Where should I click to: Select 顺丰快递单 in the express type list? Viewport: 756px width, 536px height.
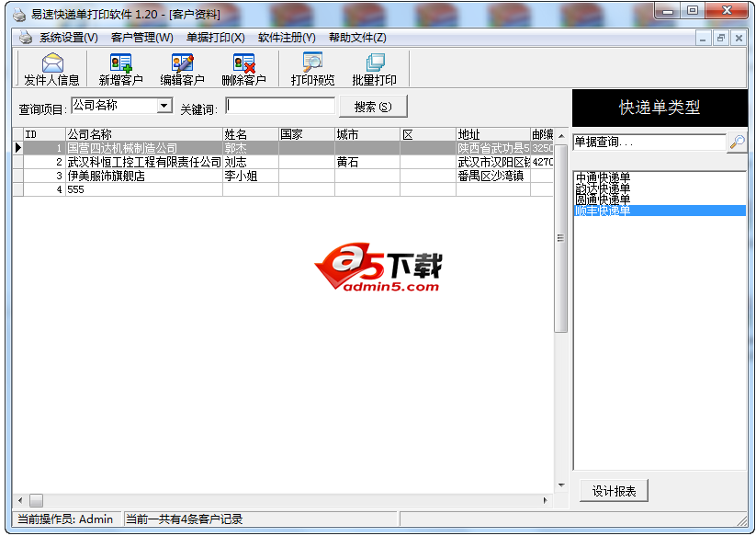click(x=660, y=211)
